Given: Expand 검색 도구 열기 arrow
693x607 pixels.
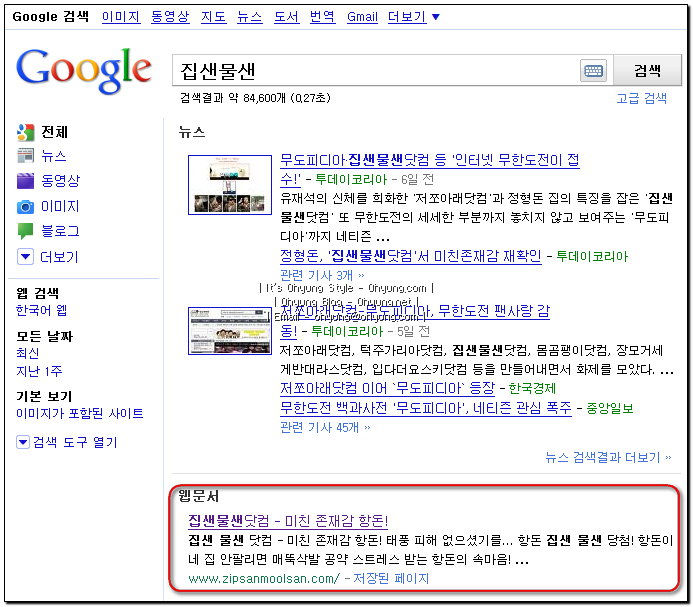Looking at the screenshot, I should click(x=23, y=442).
